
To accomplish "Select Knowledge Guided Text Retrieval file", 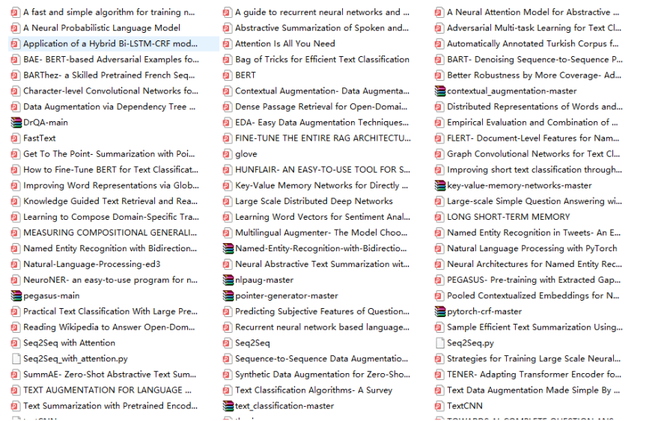I will coord(110,201).
